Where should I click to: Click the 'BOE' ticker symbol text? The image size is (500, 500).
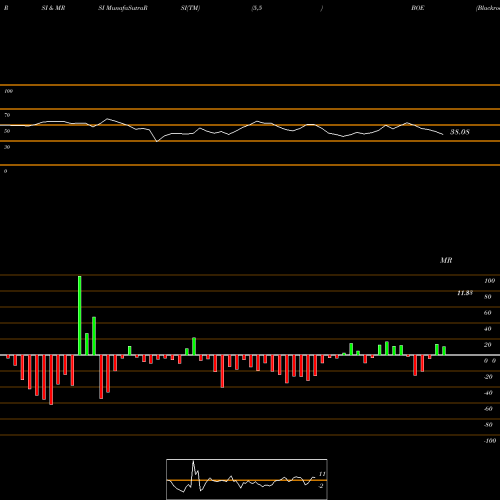[418, 8]
